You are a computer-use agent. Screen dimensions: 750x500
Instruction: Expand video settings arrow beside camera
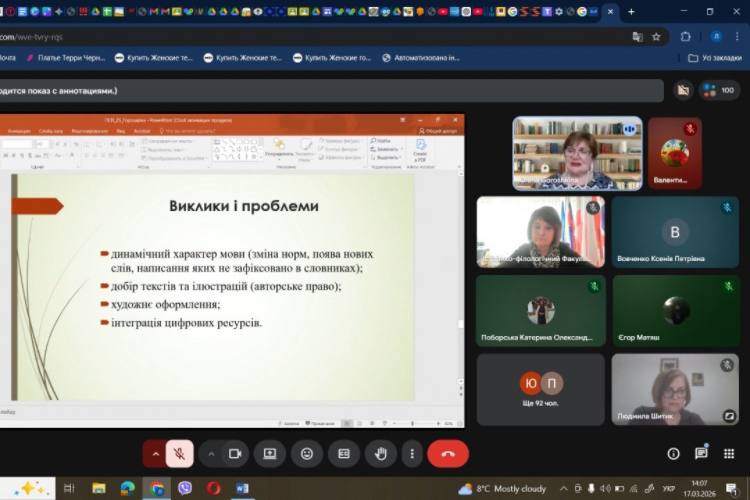pos(211,453)
